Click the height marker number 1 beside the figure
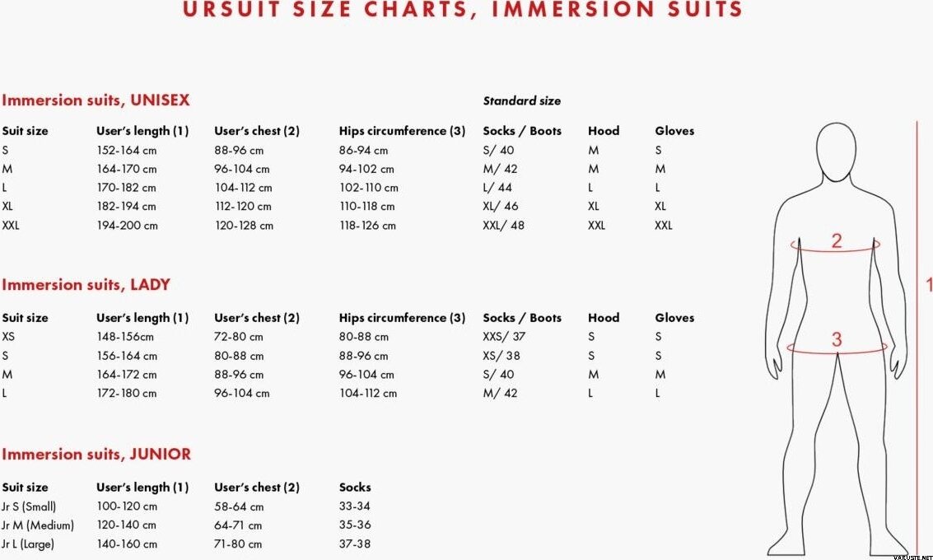The image size is (933, 560). click(928, 285)
